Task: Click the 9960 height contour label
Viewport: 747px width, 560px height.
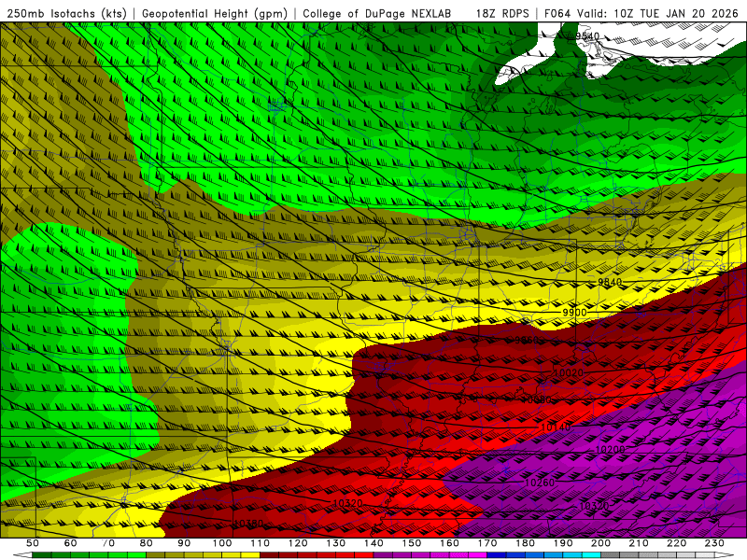Action: (527, 340)
